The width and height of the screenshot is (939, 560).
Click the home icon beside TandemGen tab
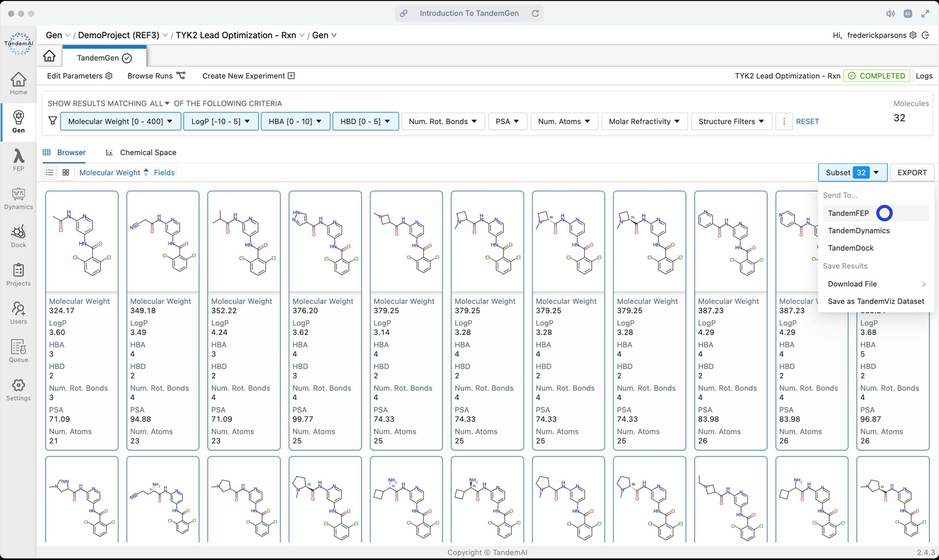tap(49, 56)
